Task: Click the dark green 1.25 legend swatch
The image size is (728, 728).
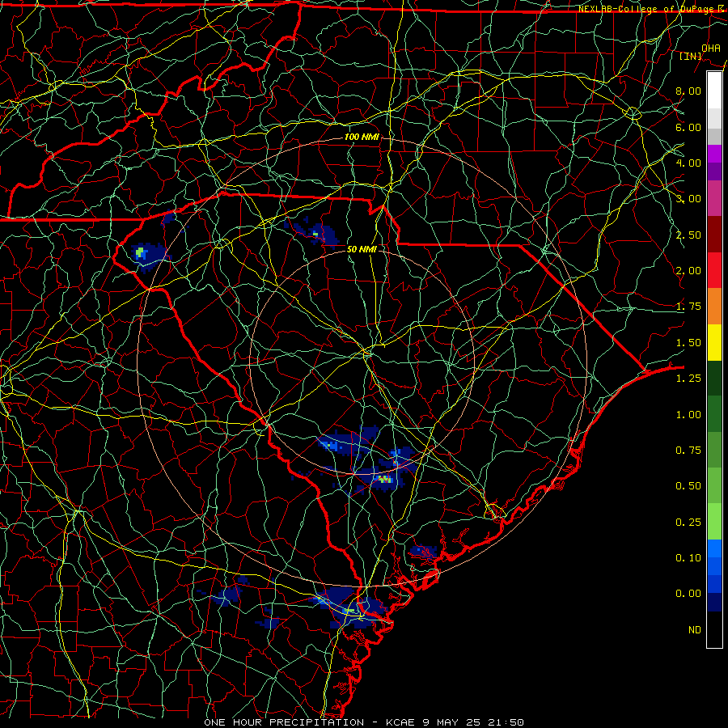Action: point(714,378)
